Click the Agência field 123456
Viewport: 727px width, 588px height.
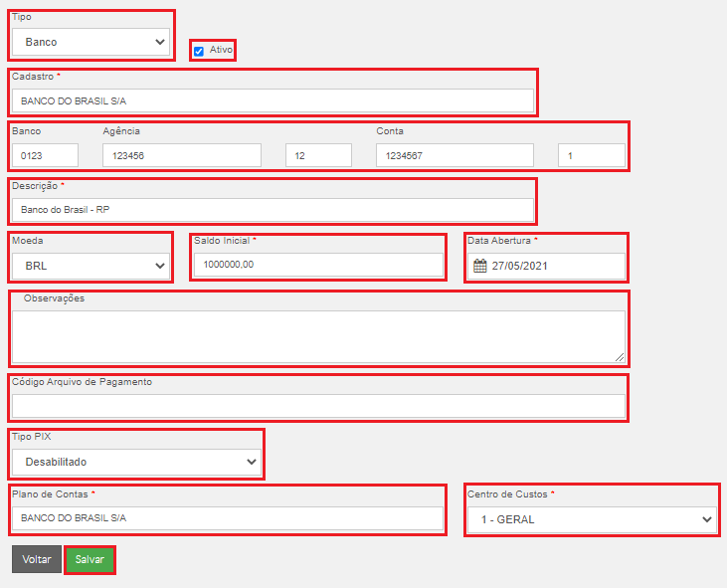tap(182, 155)
